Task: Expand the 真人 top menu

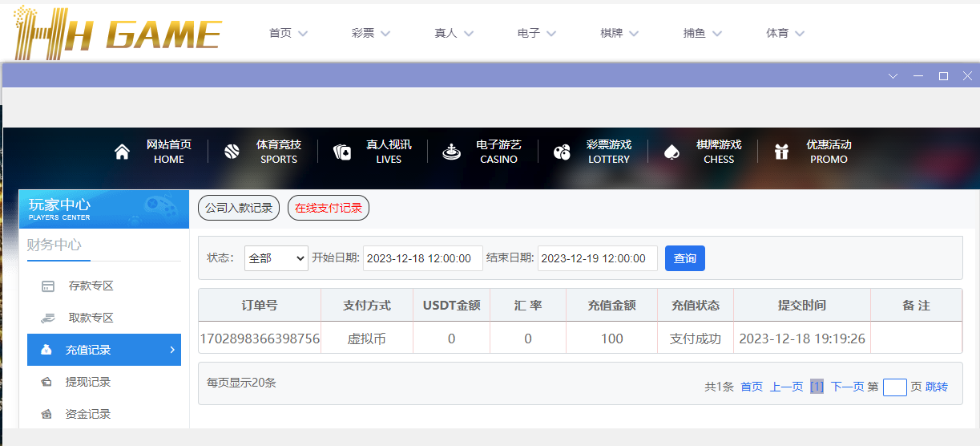Action: tap(454, 34)
